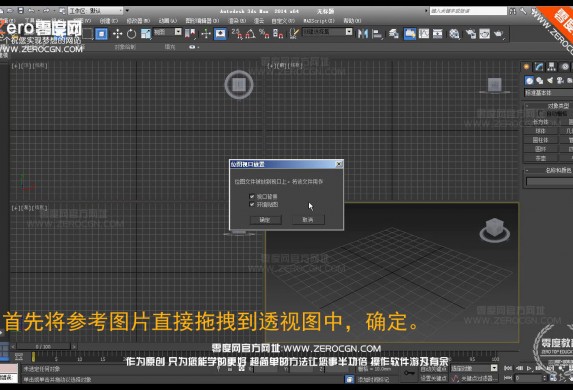Viewport: 573px width, 390px height.
Task: Click the undo arrow in quick access toolbar
Action: coord(31,11)
